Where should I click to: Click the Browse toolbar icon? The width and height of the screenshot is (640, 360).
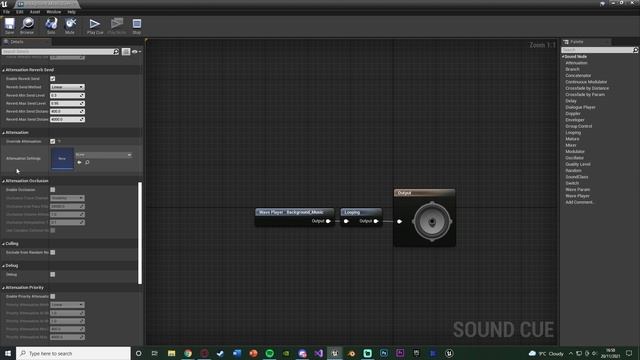(27, 25)
